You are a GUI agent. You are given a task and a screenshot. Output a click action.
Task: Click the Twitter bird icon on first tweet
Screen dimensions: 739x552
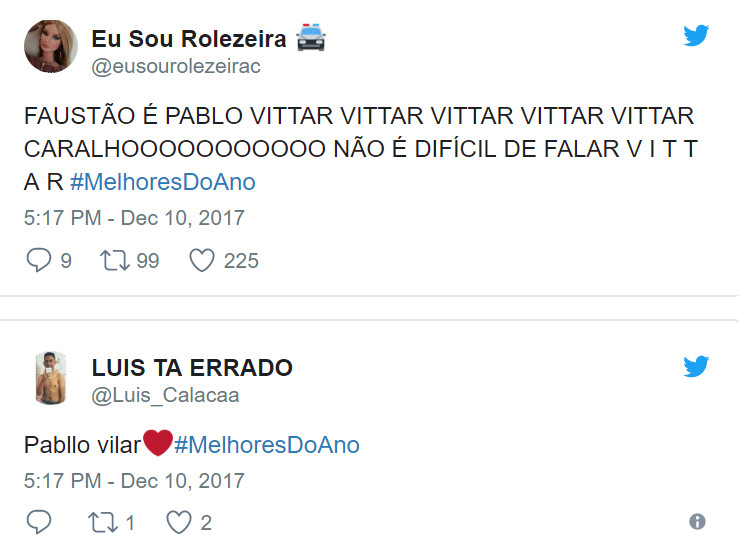pos(696,35)
